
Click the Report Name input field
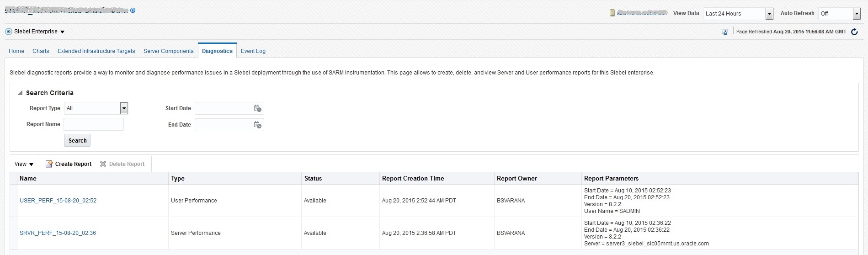click(x=94, y=124)
